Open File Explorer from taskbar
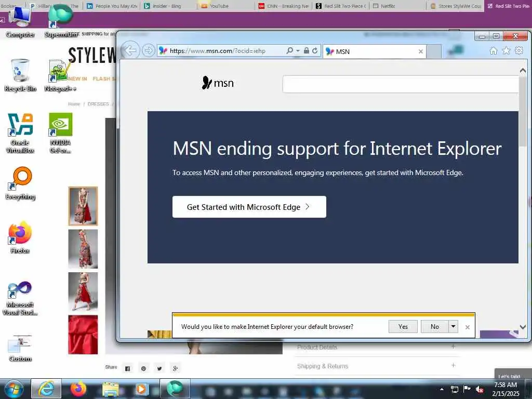This screenshot has width=532, height=399. [x=110, y=389]
